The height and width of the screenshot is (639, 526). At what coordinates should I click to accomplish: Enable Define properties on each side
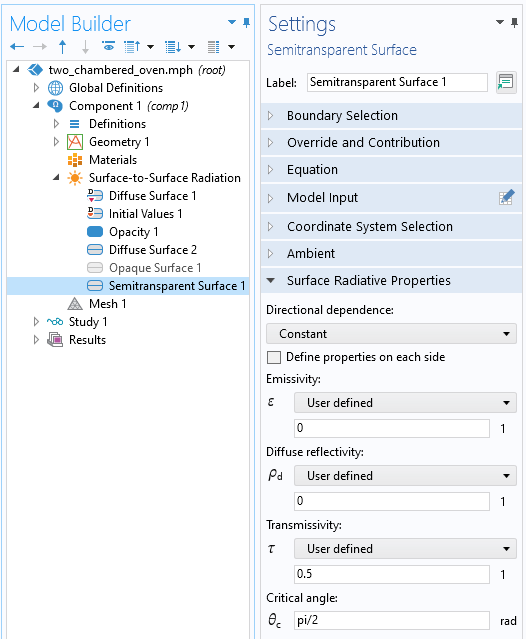(x=274, y=357)
